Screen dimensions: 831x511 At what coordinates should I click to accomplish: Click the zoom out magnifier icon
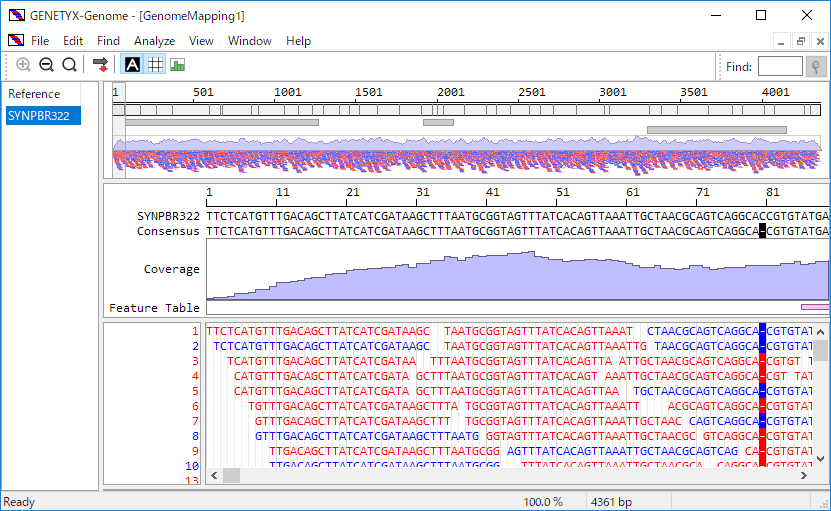[x=46, y=65]
